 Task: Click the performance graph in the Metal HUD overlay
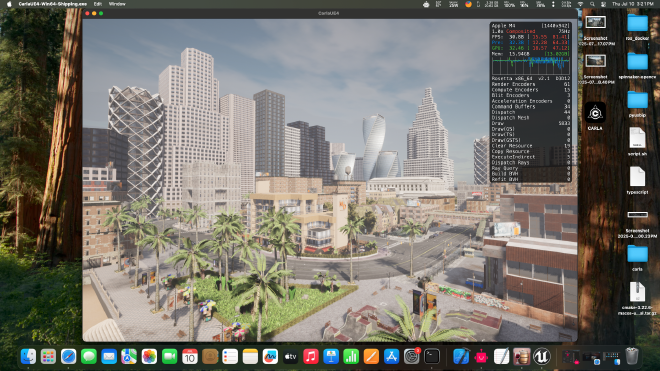(530, 66)
